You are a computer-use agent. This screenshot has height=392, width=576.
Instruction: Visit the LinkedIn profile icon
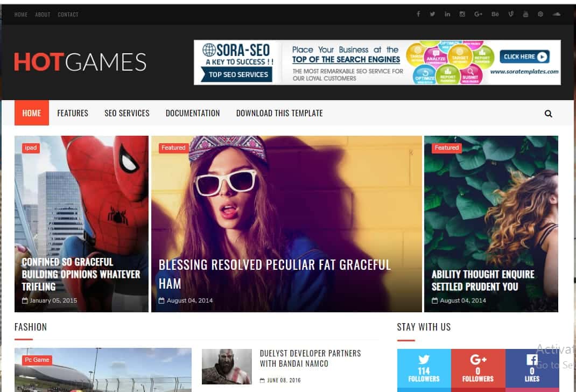(x=447, y=14)
